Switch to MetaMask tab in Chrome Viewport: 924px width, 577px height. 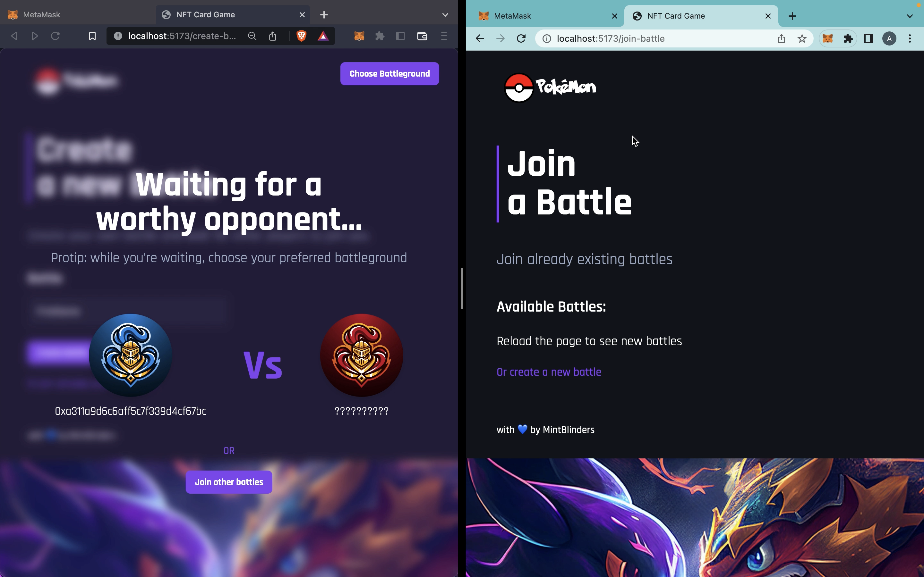click(x=546, y=16)
